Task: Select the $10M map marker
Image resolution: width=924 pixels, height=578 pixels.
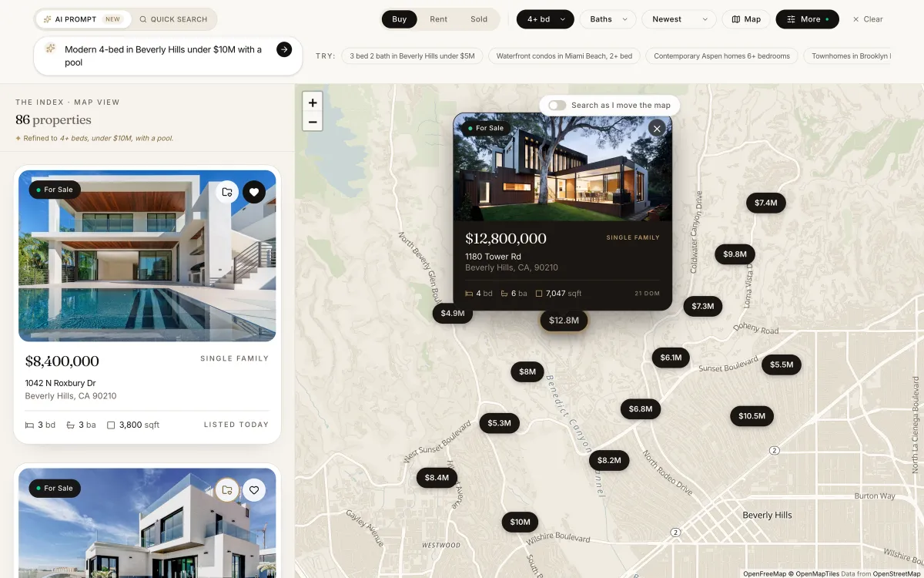Action: [520, 522]
